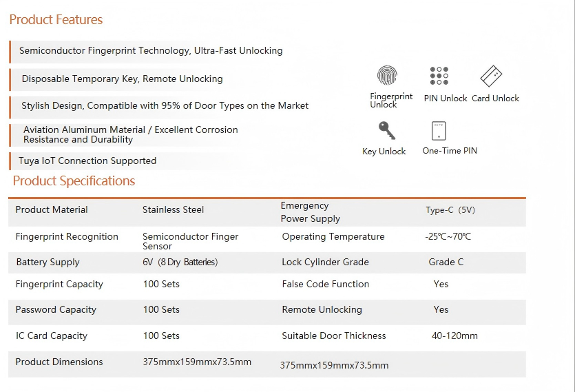Select the Product Specifications heading

74,181
